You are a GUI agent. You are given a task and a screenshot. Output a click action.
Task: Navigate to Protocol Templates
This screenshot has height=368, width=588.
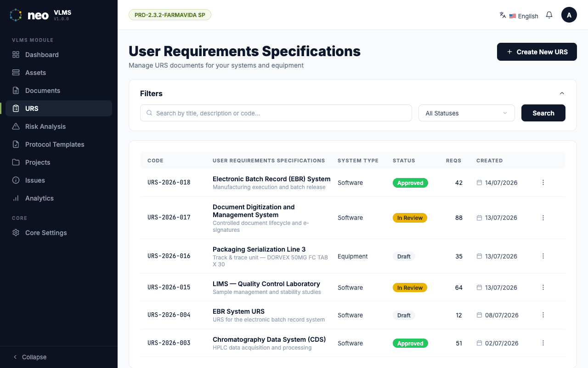click(59, 144)
